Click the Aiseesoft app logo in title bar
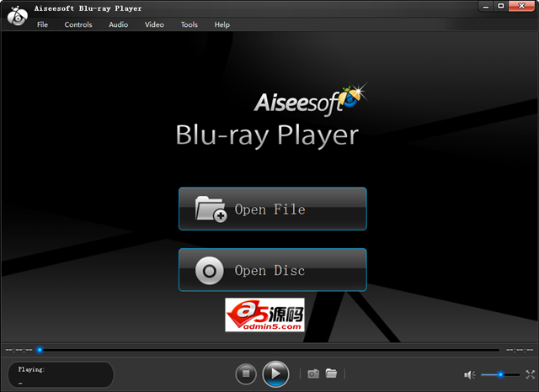The image size is (539, 392). click(17, 16)
